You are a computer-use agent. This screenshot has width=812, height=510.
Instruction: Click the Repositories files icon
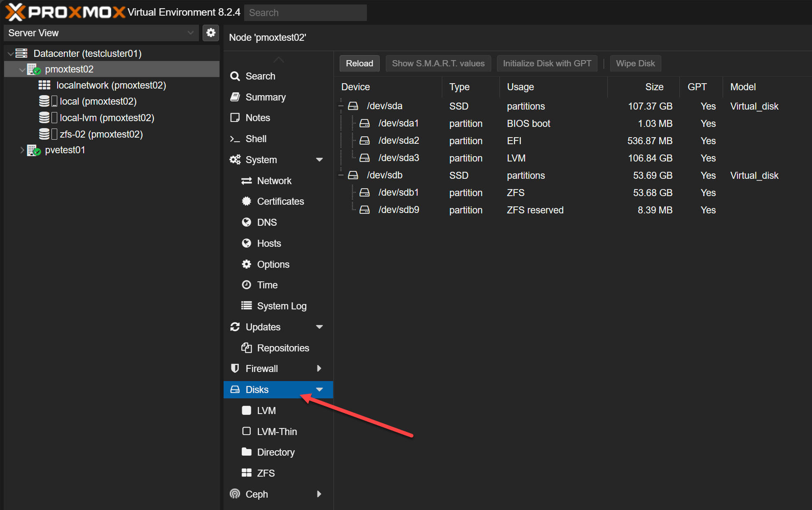click(x=246, y=348)
